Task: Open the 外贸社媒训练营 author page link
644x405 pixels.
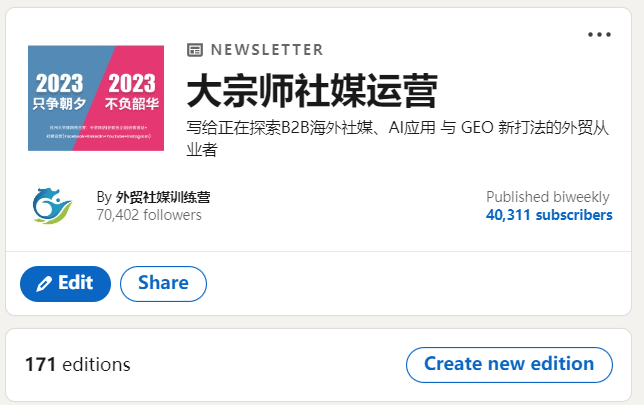Action: click(x=163, y=197)
